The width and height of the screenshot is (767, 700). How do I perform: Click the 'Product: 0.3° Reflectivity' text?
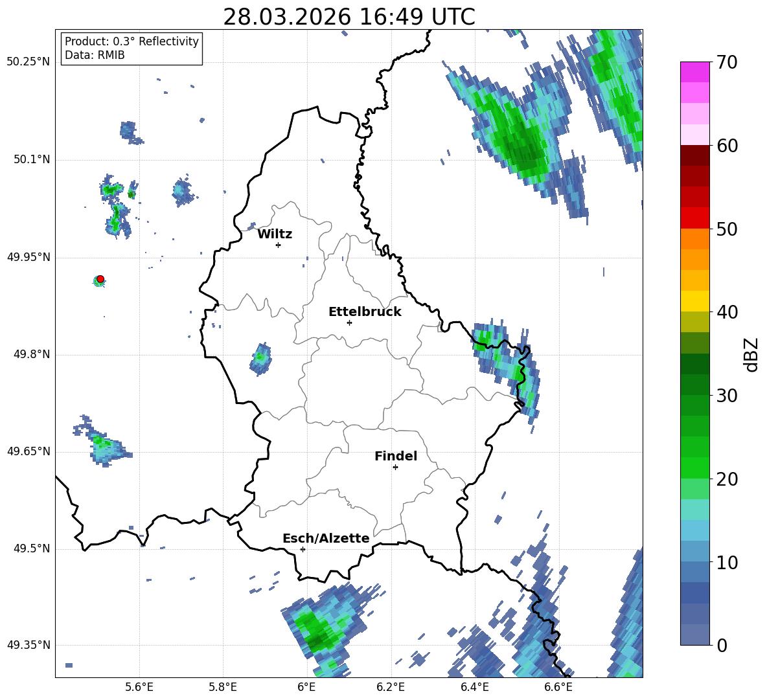[132, 41]
